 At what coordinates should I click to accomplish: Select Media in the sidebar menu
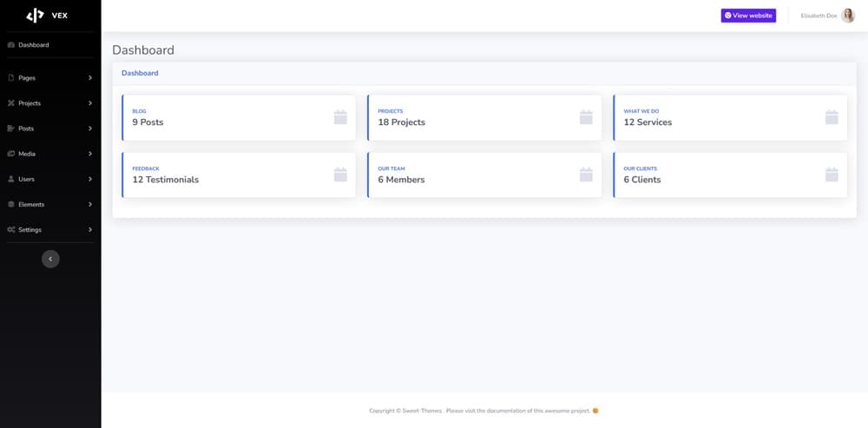(x=27, y=154)
